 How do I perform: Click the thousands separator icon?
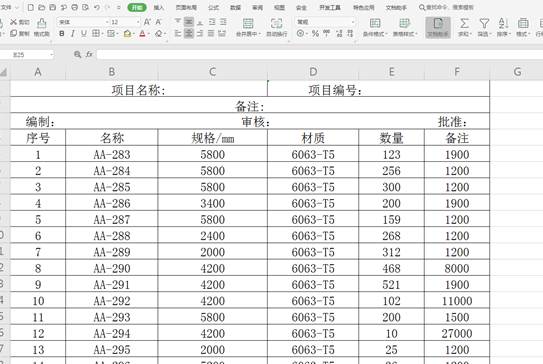pos(326,34)
